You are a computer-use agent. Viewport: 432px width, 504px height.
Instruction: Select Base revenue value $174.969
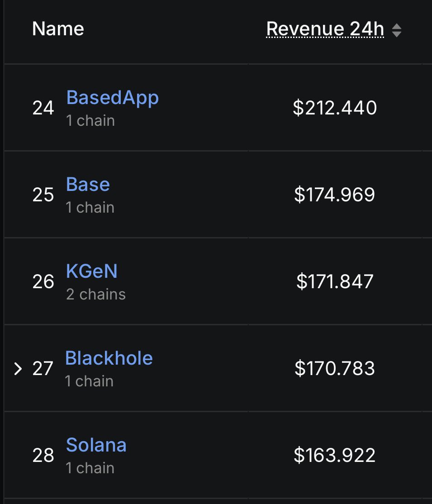click(x=335, y=195)
